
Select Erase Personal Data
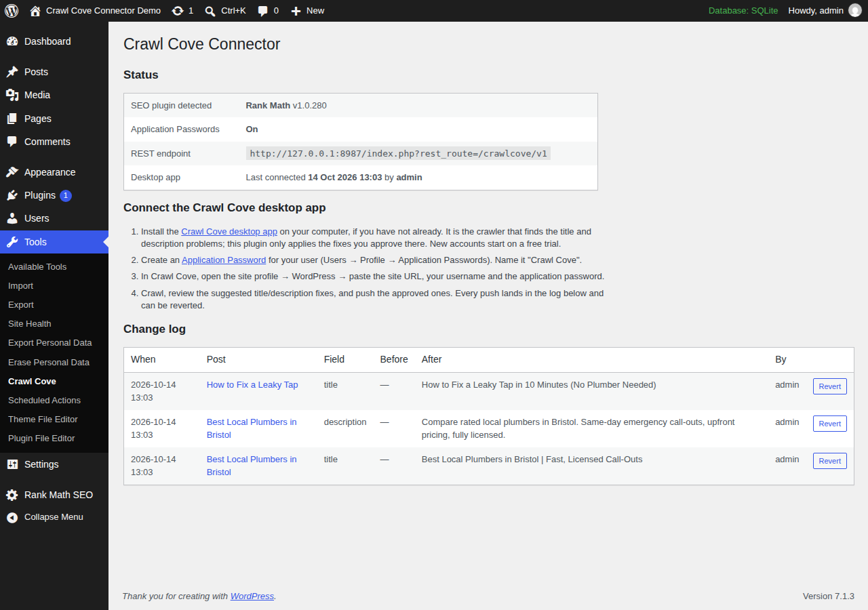49,363
